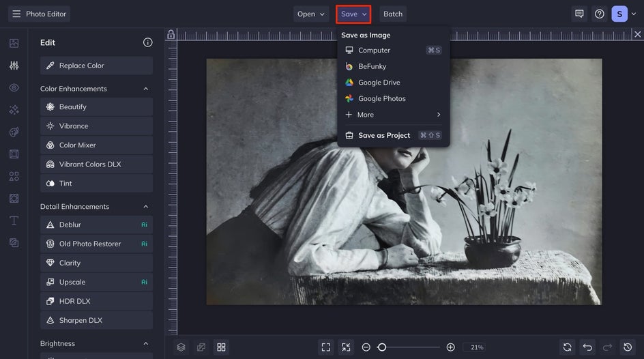The image size is (644, 359).
Task: Click the zoom out minus icon
Action: coord(366,347)
